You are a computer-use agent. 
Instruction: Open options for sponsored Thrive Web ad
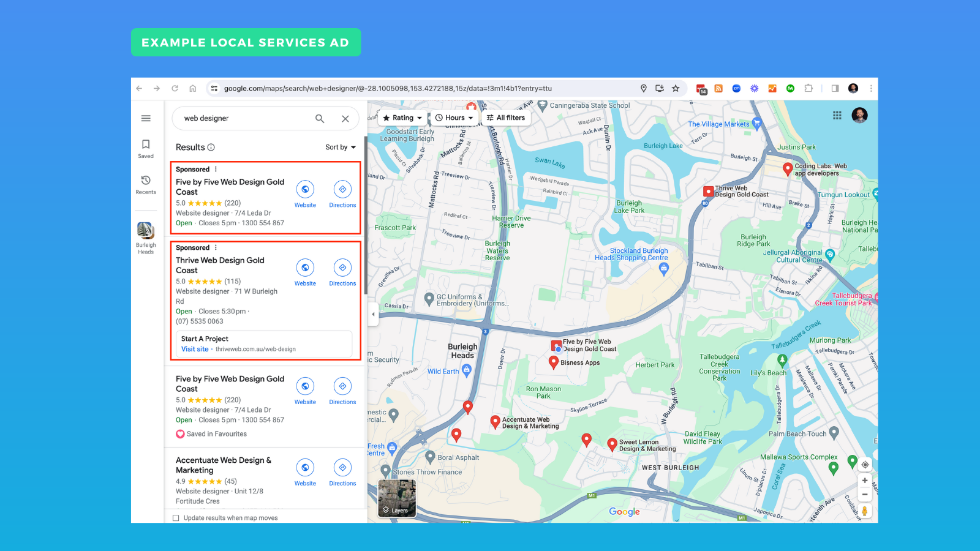point(216,247)
